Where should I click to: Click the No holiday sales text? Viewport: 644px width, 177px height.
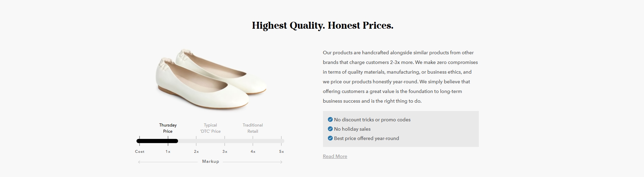pyautogui.click(x=352, y=129)
